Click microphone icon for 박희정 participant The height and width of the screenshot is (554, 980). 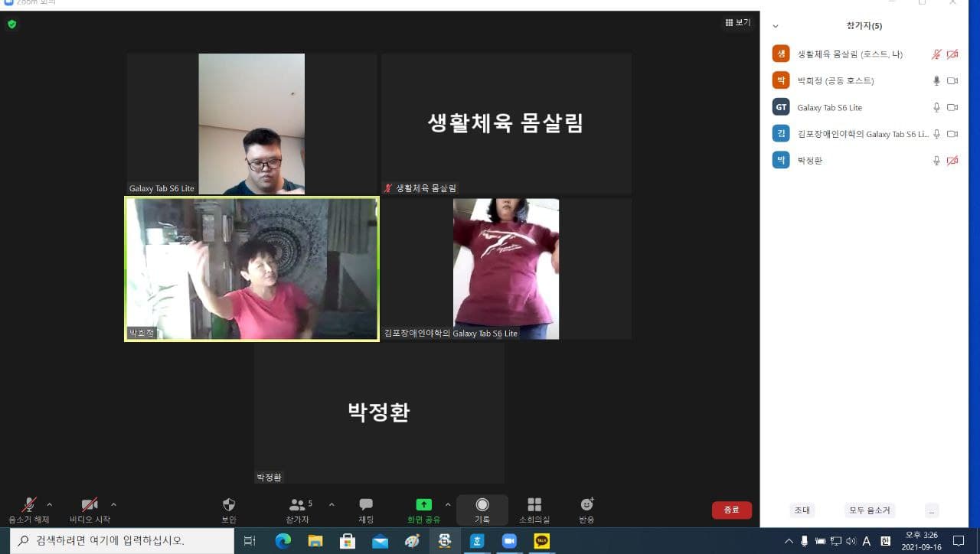(936, 81)
